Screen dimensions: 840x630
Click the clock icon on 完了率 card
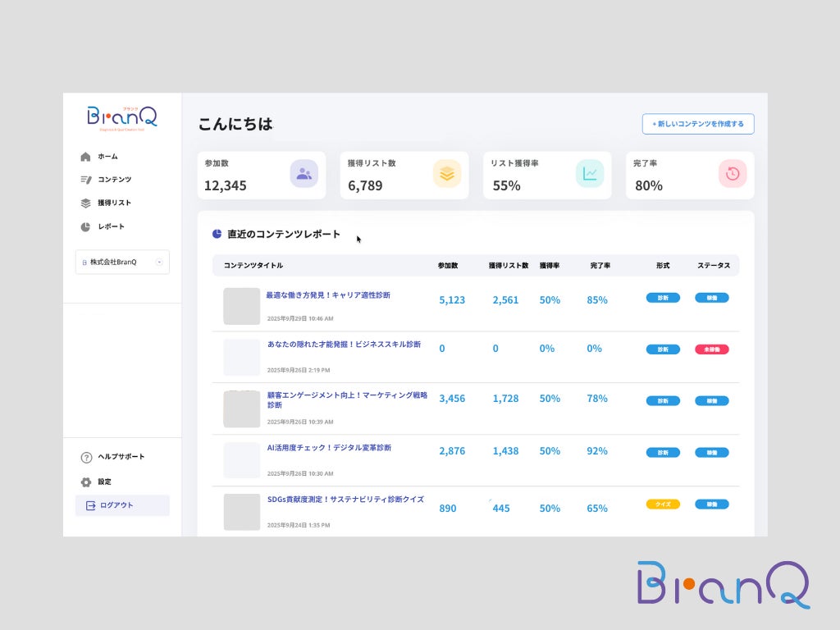(x=733, y=174)
